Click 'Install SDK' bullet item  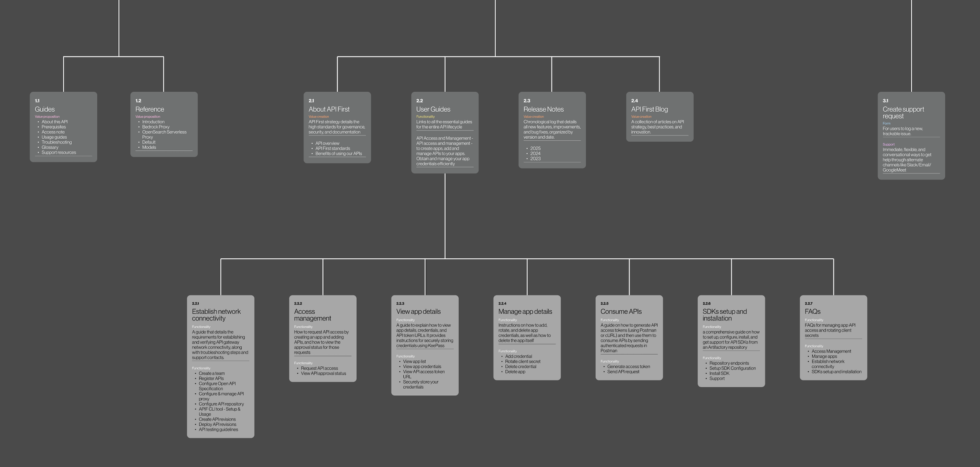click(719, 373)
